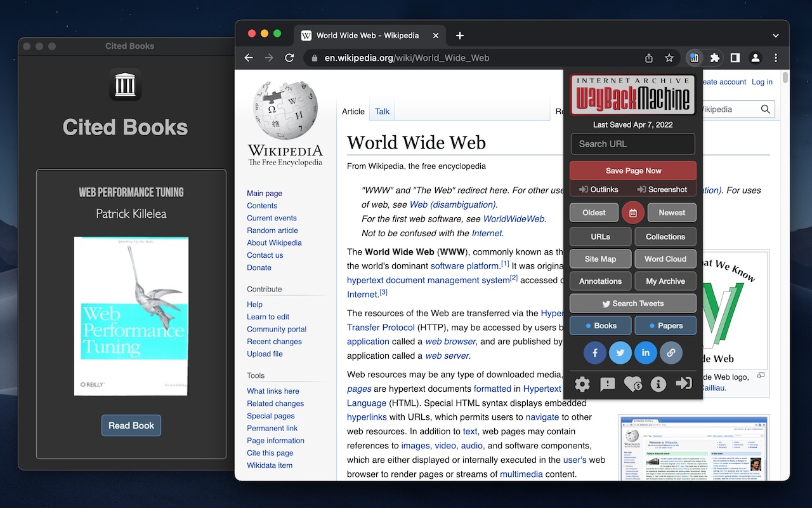Expand the browser dropdown chevron at top right
The height and width of the screenshot is (508, 812).
[775, 36]
